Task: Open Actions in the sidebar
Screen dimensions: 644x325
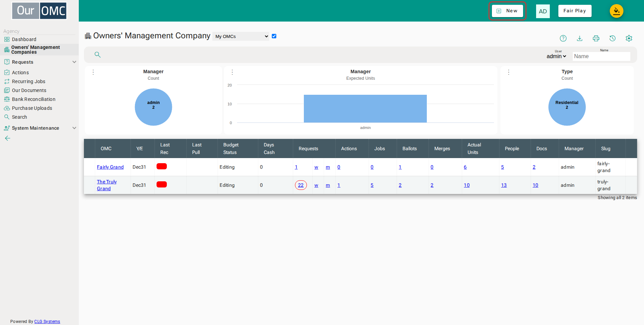Action: (x=20, y=73)
